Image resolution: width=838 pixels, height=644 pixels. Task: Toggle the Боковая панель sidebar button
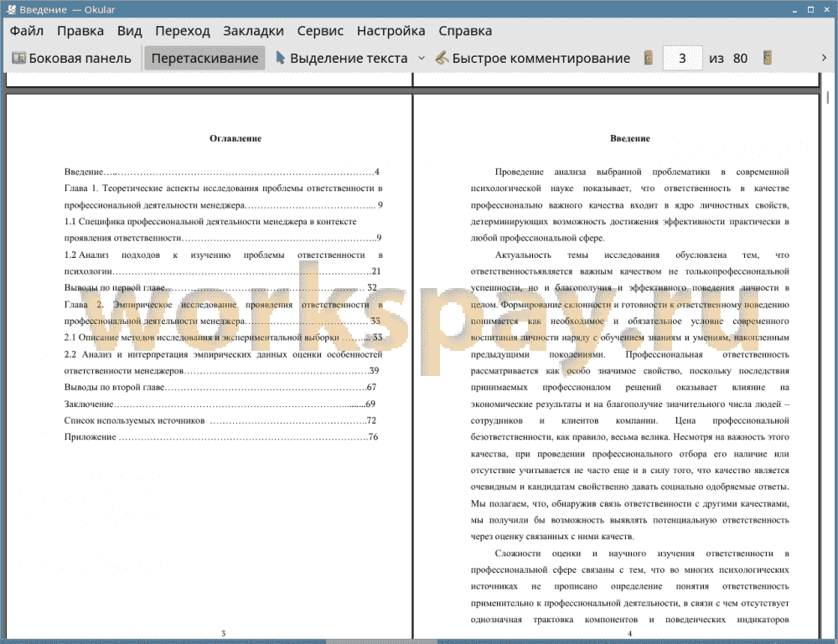point(71,59)
